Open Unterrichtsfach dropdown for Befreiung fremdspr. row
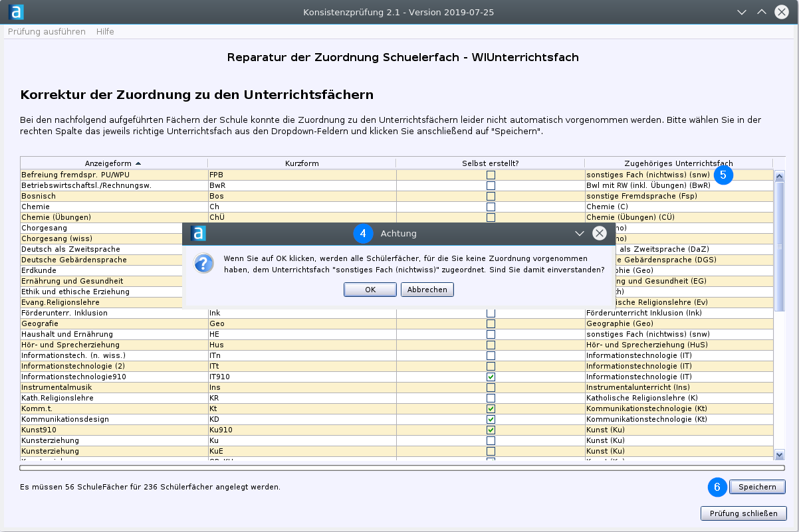The image size is (799, 532). point(679,175)
